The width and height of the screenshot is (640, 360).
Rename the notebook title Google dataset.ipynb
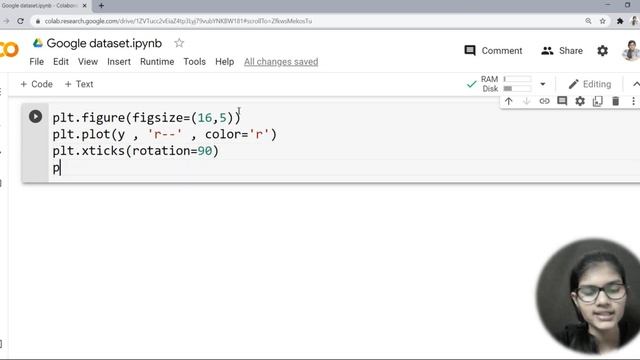coord(104,43)
